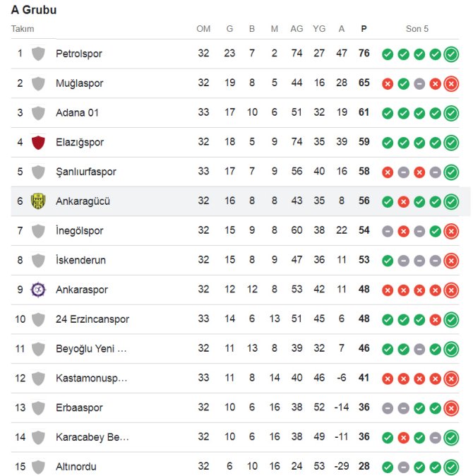Viewport: 473px width, 476px height.
Task: Click the A Grubu group heading
Action: (34, 10)
